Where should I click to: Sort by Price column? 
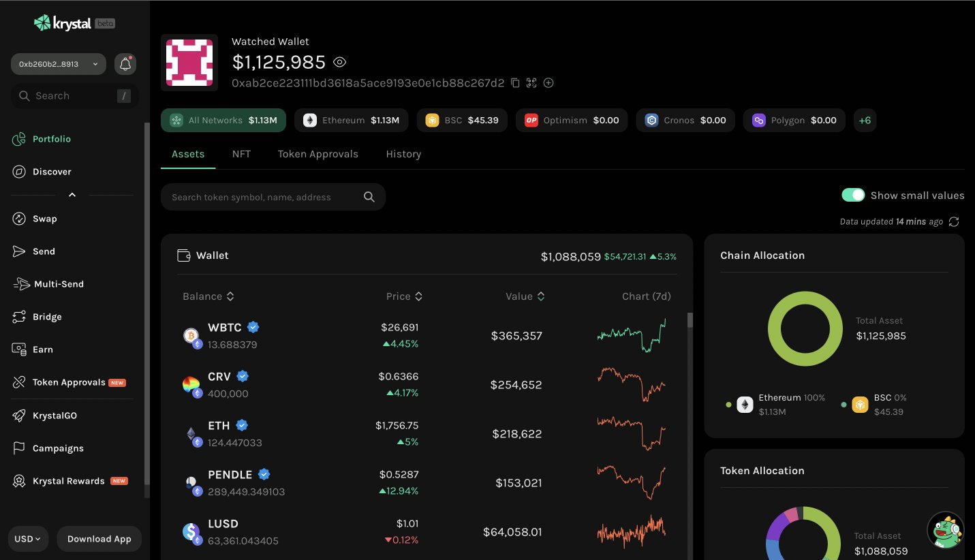(x=405, y=296)
